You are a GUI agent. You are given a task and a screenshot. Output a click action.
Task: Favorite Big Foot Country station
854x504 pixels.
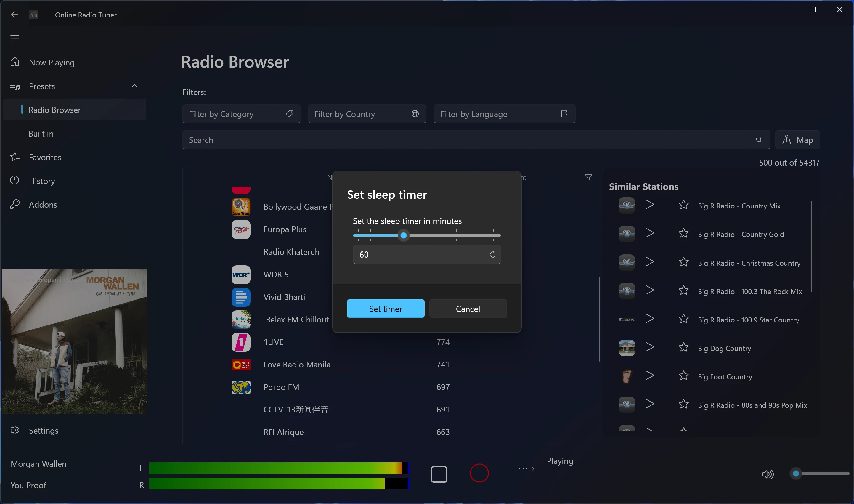(683, 375)
